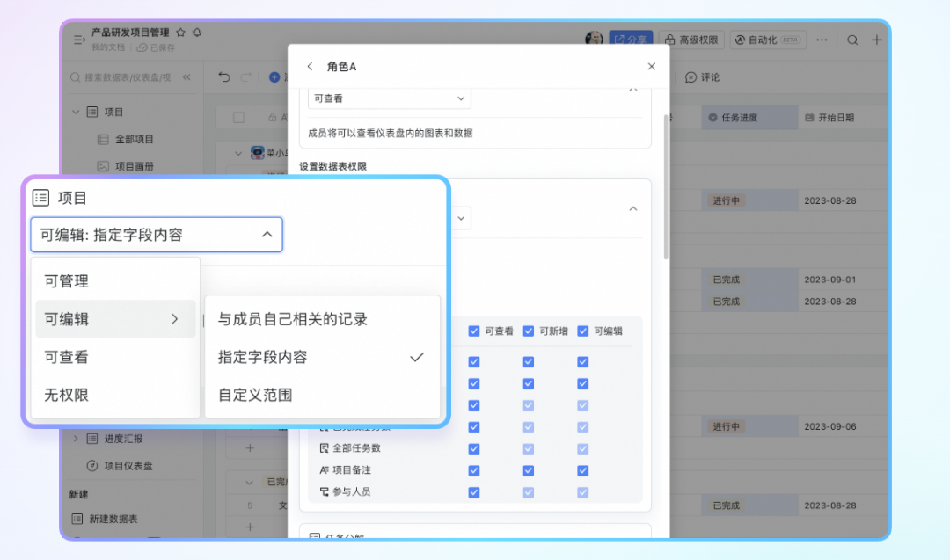This screenshot has width=950, height=560.
Task: Click the undo arrow in the toolbar
Action: tap(224, 77)
